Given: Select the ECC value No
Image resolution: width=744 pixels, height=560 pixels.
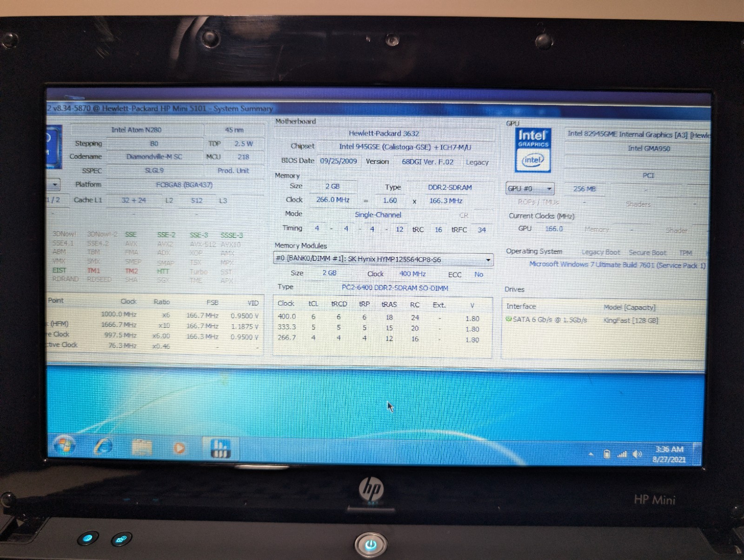Looking at the screenshot, I should pyautogui.click(x=478, y=274).
